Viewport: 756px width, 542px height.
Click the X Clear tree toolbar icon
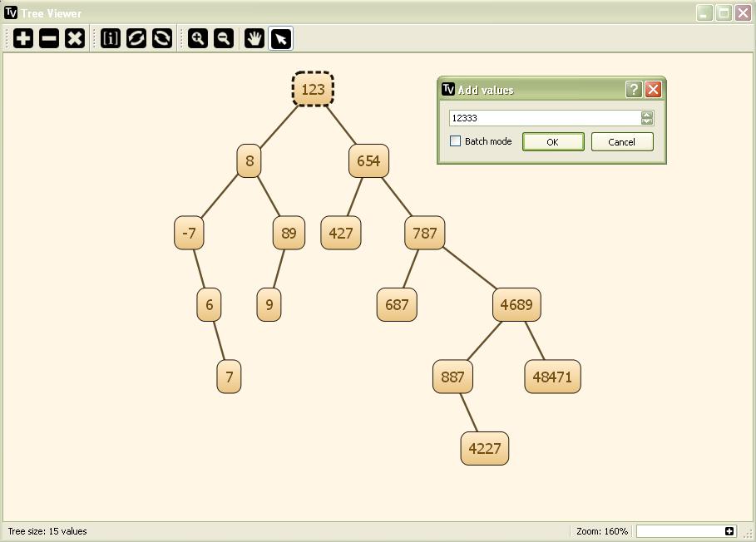(75, 38)
